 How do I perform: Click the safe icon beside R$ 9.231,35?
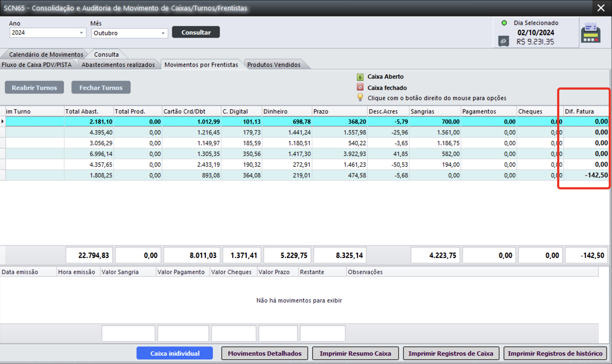[503, 41]
